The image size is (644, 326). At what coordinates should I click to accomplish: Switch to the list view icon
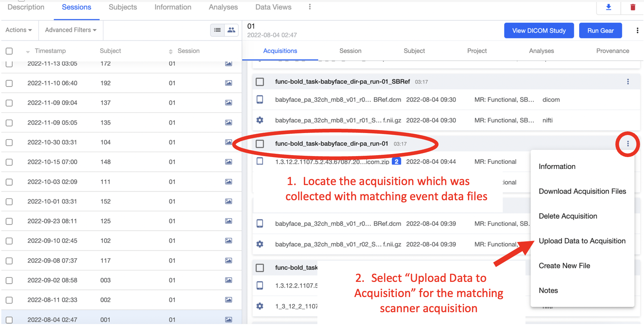[217, 30]
